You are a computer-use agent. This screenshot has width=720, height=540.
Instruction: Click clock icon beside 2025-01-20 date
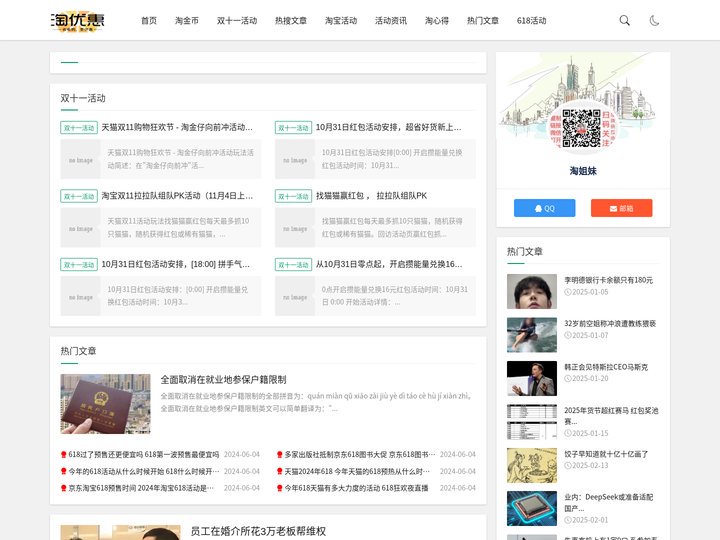[568, 379]
